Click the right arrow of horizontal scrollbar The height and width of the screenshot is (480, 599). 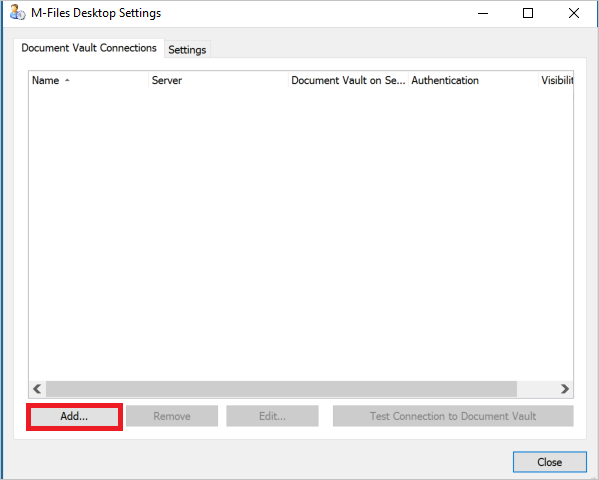(x=565, y=389)
